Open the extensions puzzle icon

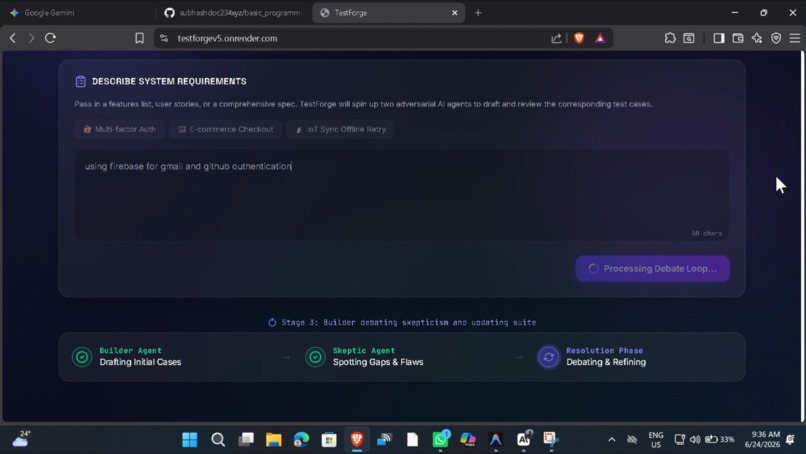670,38
